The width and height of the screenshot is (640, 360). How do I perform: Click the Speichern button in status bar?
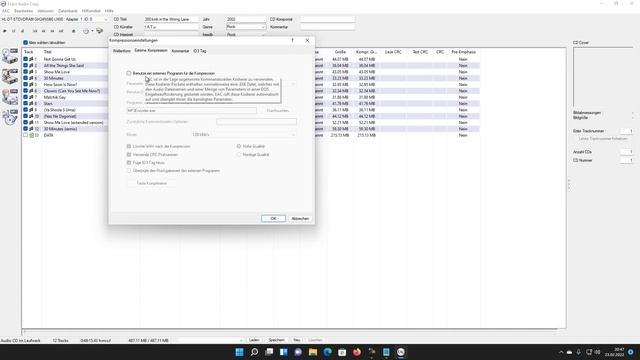click(x=276, y=340)
